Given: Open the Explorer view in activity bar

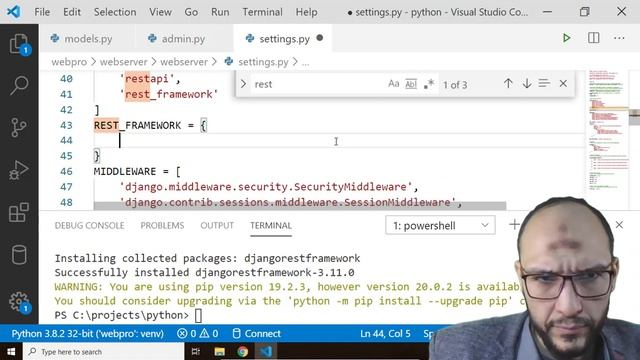Looking at the screenshot, I should (19, 44).
